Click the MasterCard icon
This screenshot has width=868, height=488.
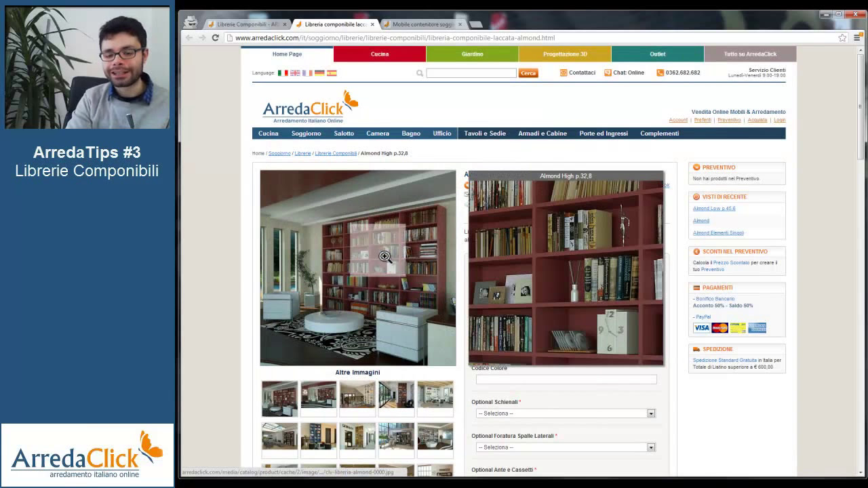pos(719,328)
